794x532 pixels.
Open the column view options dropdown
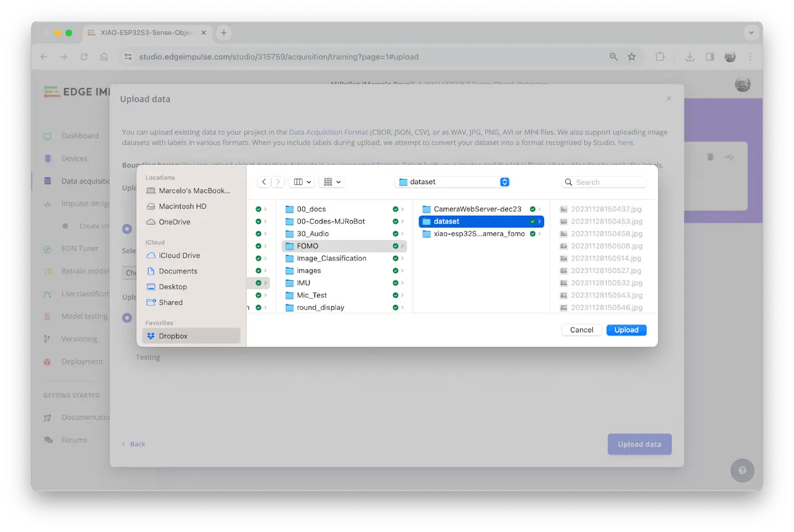(301, 182)
